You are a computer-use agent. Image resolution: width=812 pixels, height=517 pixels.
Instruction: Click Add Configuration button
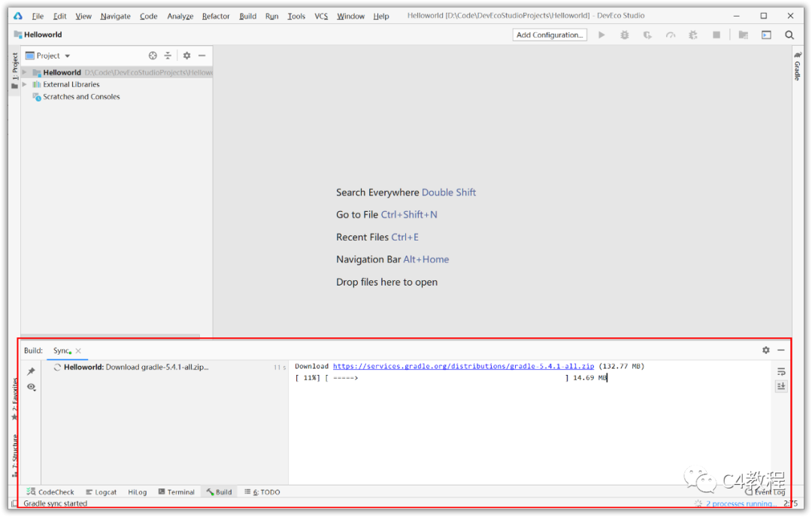[550, 35]
